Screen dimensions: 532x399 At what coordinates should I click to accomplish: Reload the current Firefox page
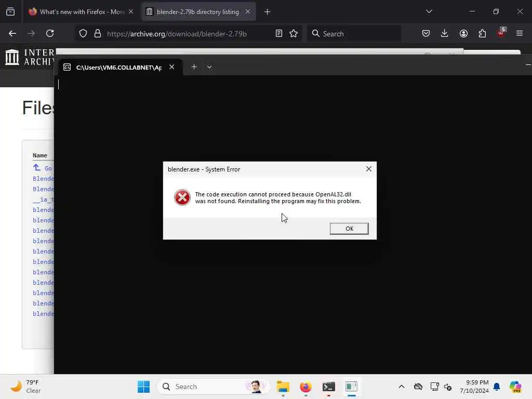tap(50, 34)
